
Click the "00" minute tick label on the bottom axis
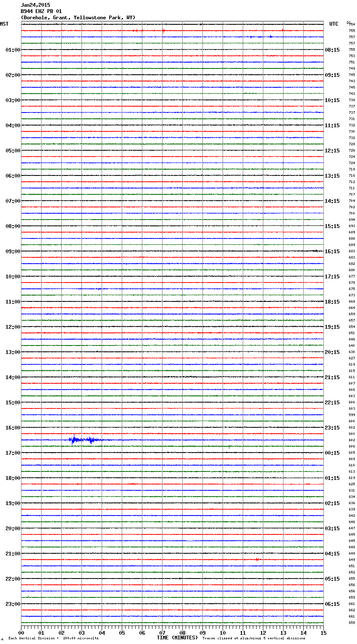[21, 633]
